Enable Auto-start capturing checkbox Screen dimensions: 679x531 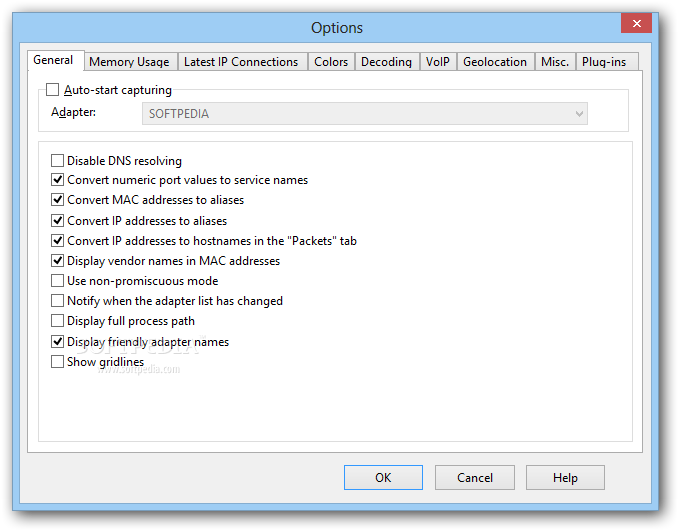point(53,90)
